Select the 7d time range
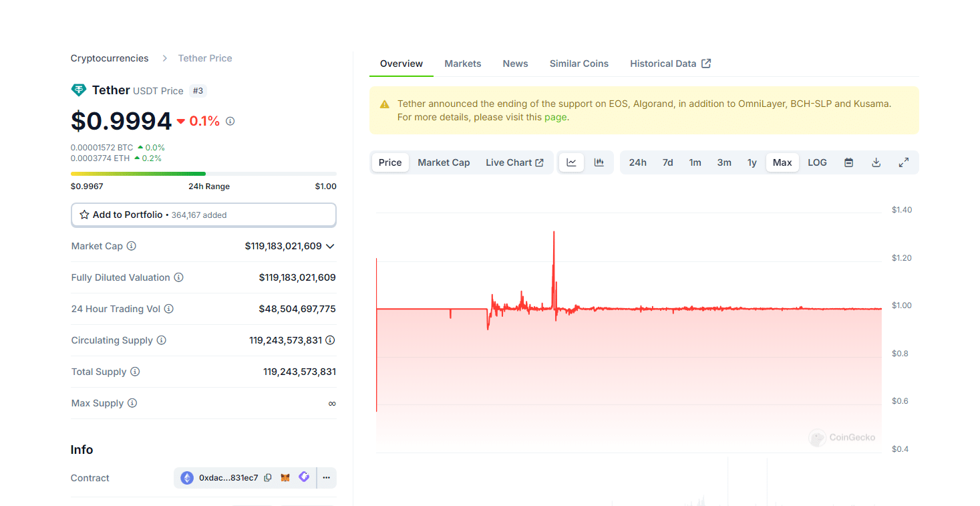 pyautogui.click(x=667, y=162)
